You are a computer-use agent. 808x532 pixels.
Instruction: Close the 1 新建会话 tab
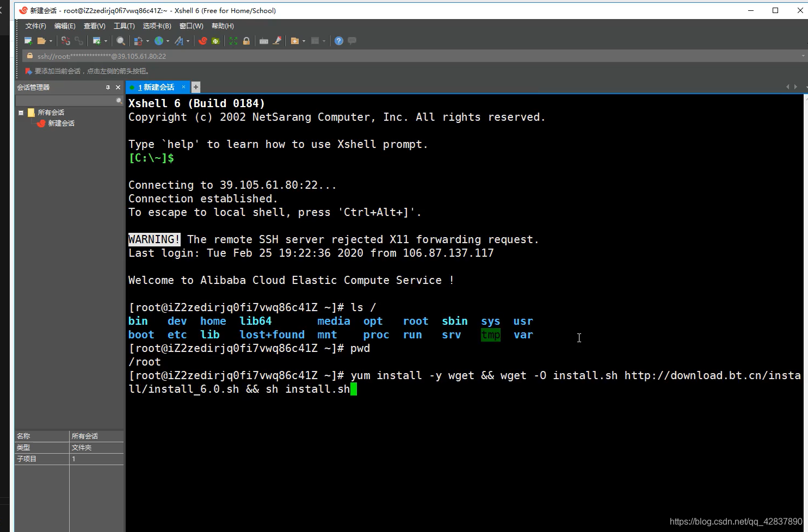[x=183, y=87]
